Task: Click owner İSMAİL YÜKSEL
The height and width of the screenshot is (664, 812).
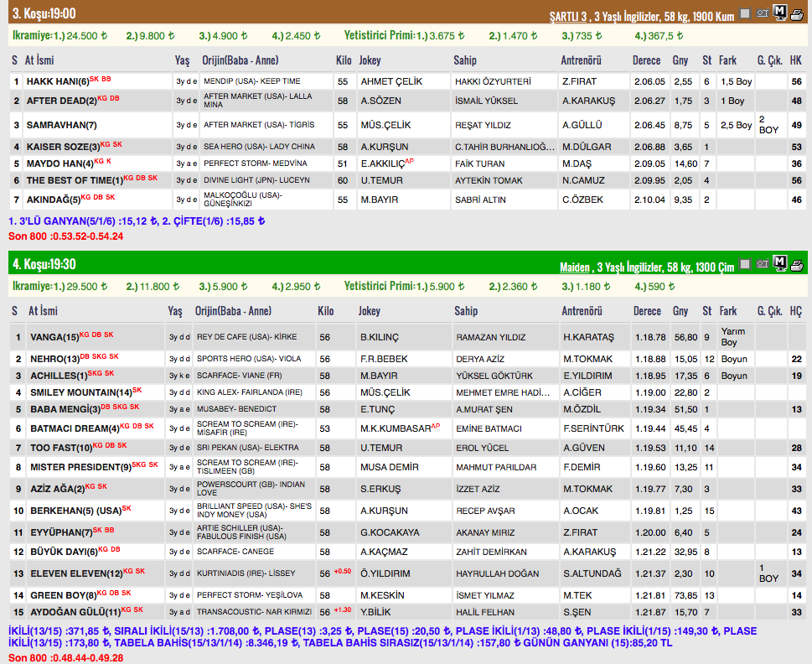Action: pos(486,101)
